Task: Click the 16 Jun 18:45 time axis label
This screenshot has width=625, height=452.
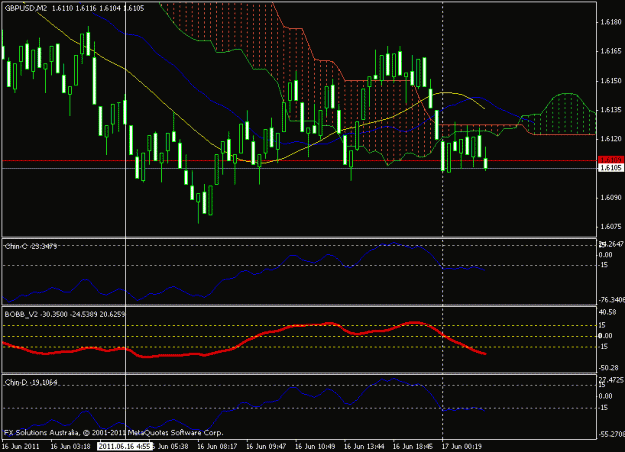Action: [x=413, y=446]
